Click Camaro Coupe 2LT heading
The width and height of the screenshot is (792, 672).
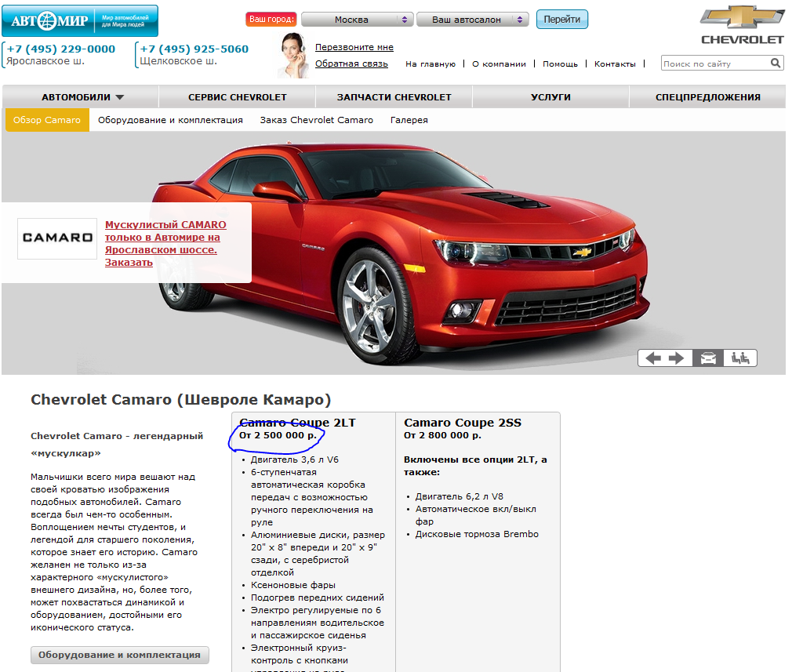point(297,423)
